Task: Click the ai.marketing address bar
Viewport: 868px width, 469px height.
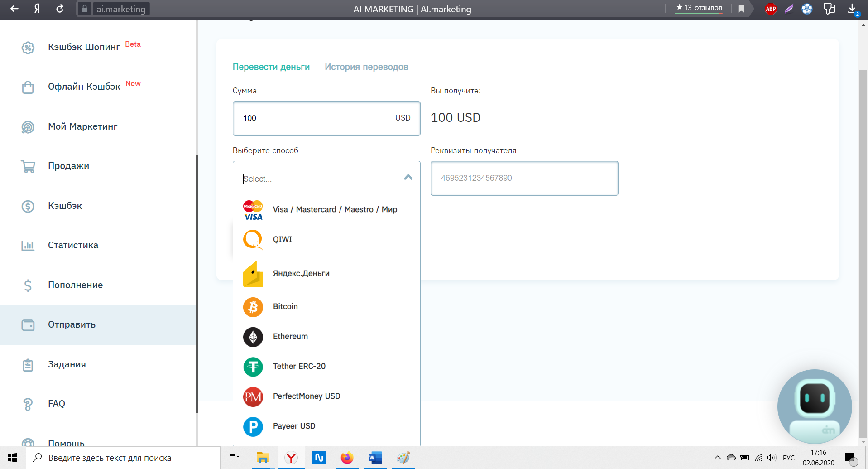Action: pyautogui.click(x=121, y=9)
